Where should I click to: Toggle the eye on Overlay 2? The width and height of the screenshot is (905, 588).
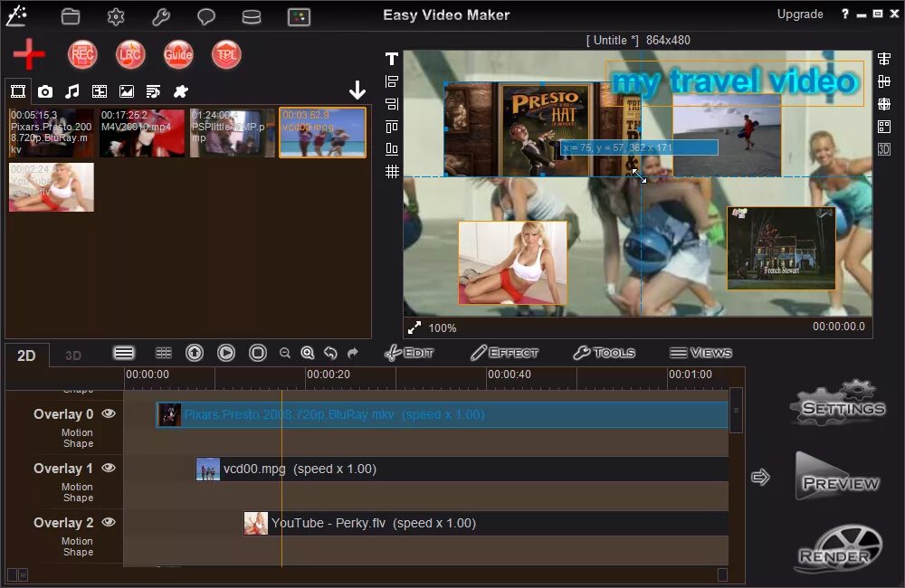pos(108,522)
